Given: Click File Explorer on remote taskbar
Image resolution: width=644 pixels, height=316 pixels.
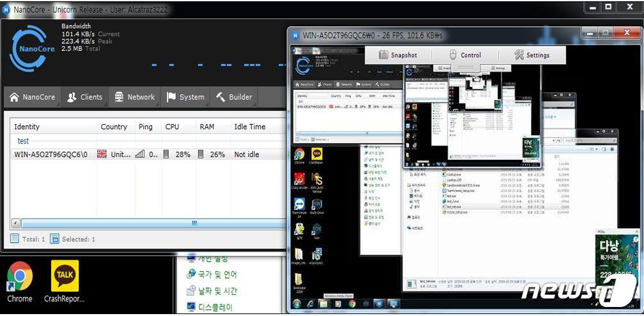Looking at the screenshot, I should tap(324, 304).
